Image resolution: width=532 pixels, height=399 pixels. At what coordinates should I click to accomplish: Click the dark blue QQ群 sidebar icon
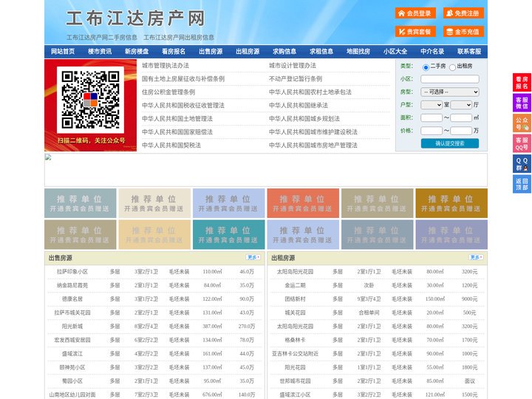point(522,164)
